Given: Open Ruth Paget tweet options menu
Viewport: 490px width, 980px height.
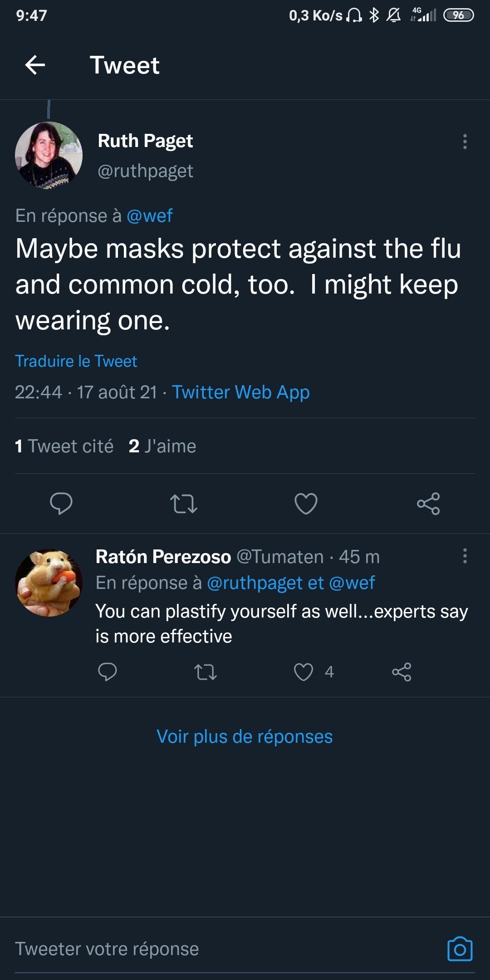Looking at the screenshot, I should (x=465, y=142).
